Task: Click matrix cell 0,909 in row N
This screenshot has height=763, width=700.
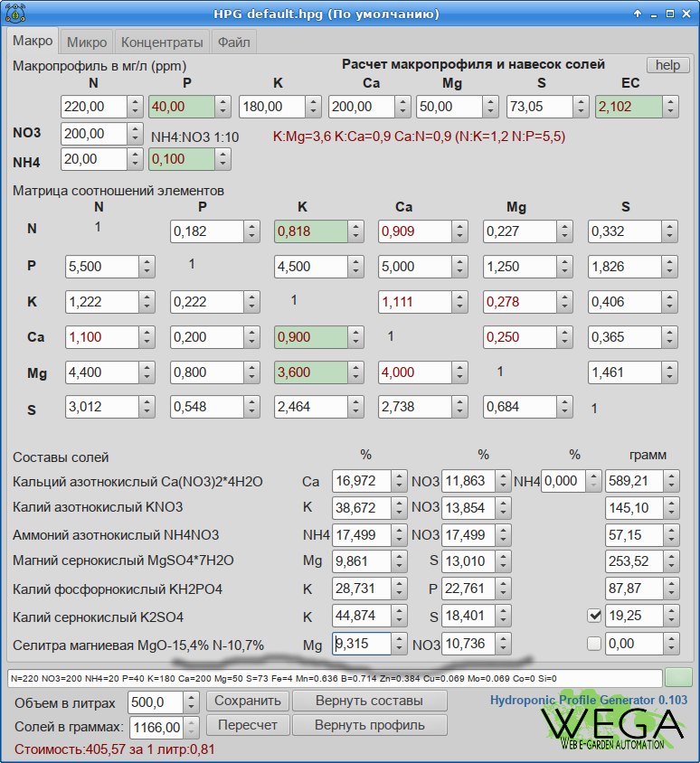Action: pos(415,231)
